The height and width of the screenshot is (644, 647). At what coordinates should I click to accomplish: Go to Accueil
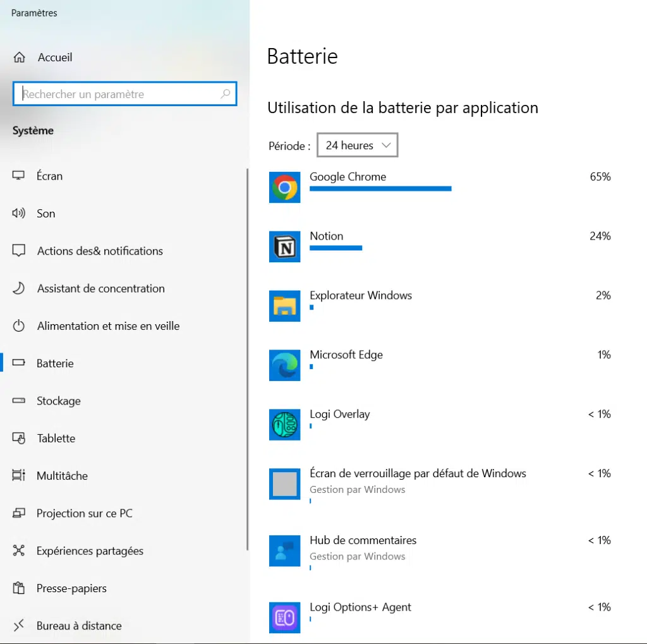(124, 58)
